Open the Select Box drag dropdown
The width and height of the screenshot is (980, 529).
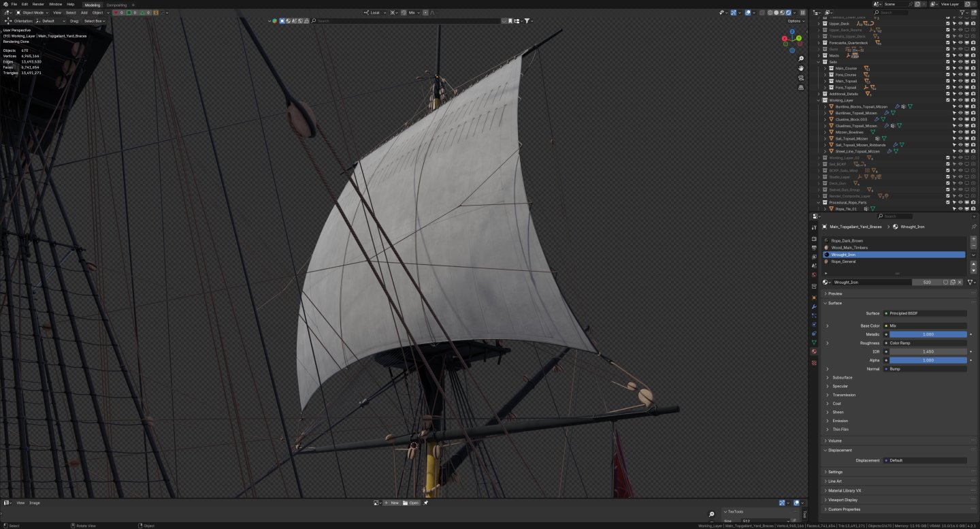tap(95, 21)
